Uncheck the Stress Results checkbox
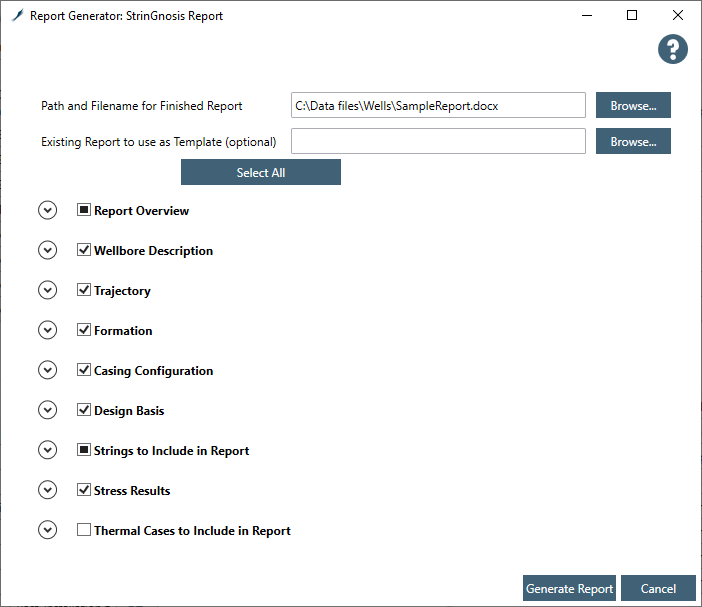Screen dimensions: 702x607 pos(84,491)
